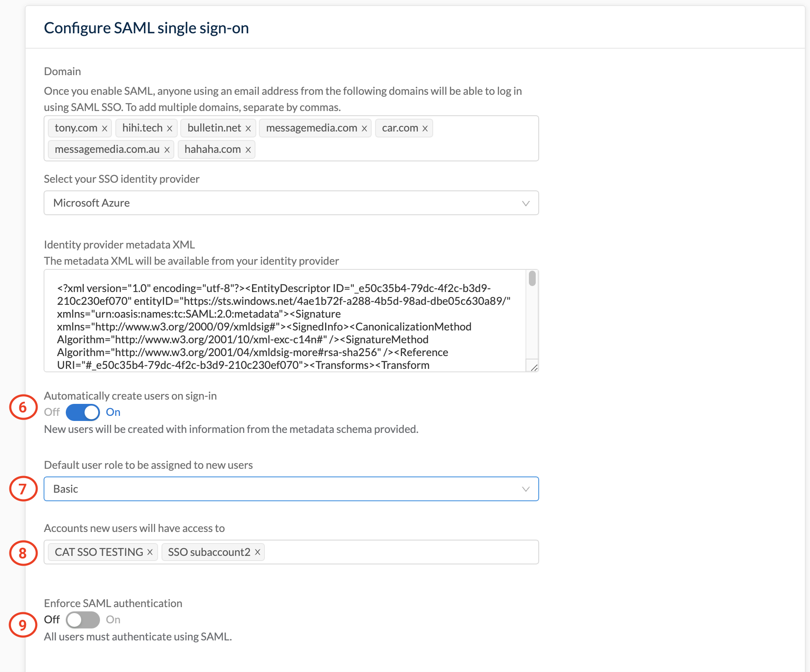Expand the chevron next to Basic role

(x=526, y=489)
